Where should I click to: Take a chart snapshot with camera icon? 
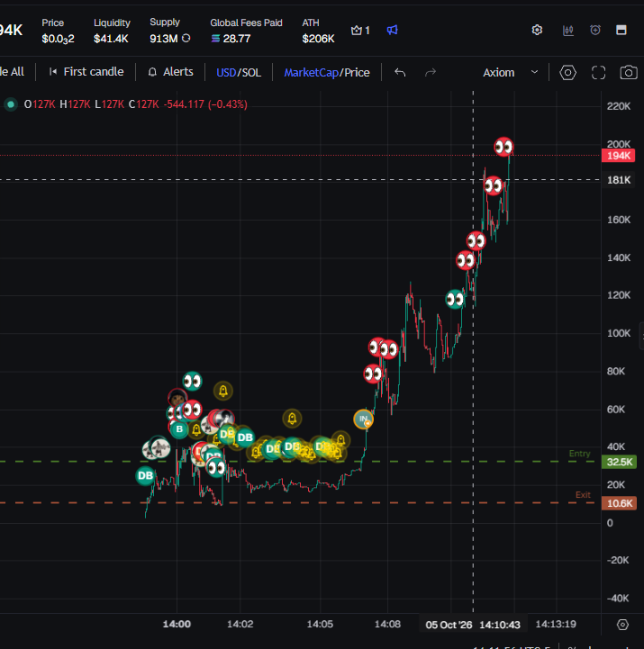[x=629, y=72]
